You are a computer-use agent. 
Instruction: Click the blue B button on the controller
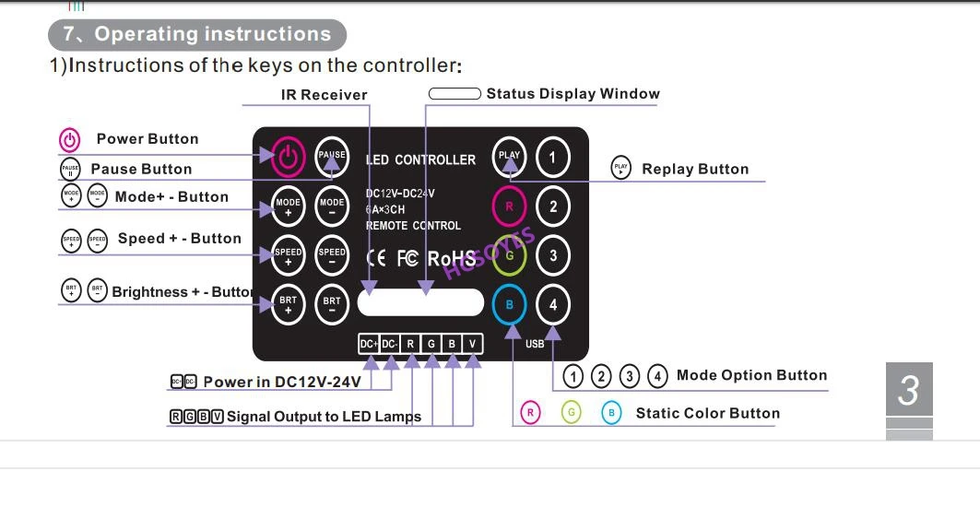[x=510, y=304]
